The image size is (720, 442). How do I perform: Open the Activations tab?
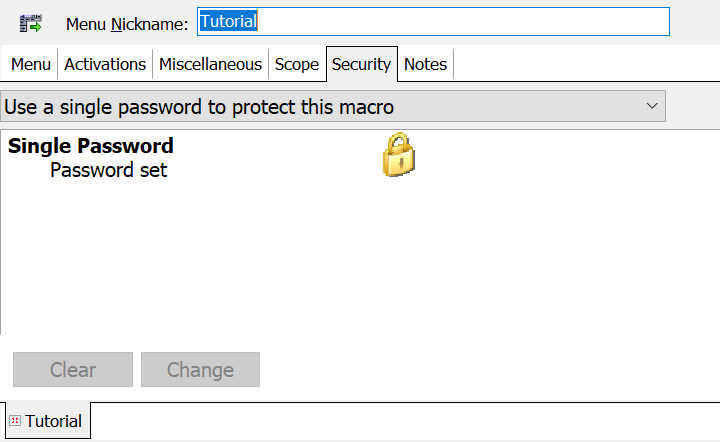105,64
